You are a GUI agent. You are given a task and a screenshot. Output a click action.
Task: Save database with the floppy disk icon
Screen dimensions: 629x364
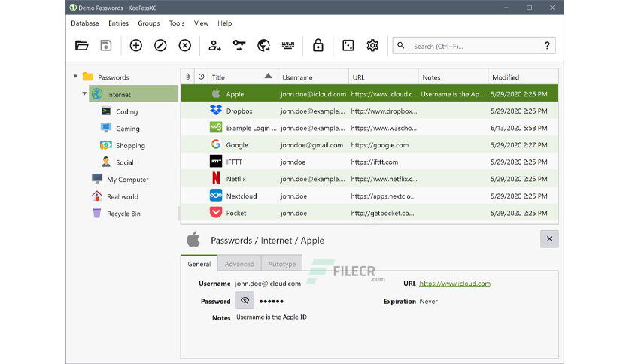point(106,45)
